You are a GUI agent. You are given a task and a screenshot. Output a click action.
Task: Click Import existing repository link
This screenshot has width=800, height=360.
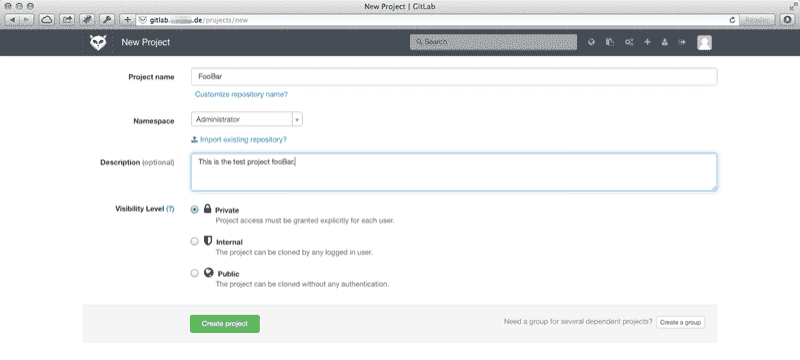pyautogui.click(x=243, y=139)
